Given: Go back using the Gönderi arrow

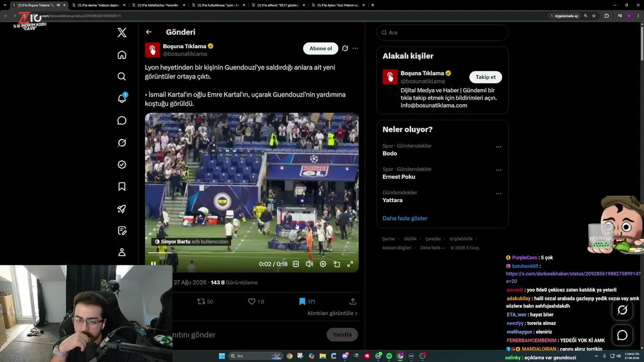Looking at the screenshot, I should [149, 32].
